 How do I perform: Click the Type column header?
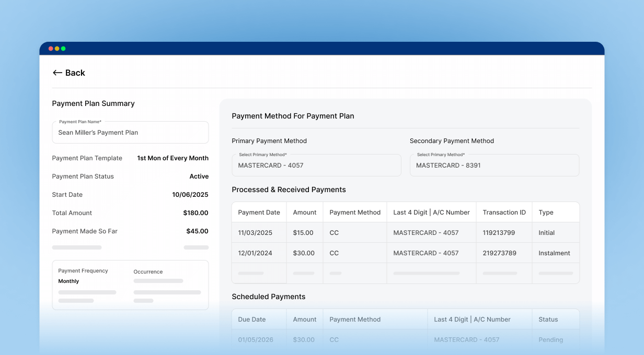[x=546, y=212]
